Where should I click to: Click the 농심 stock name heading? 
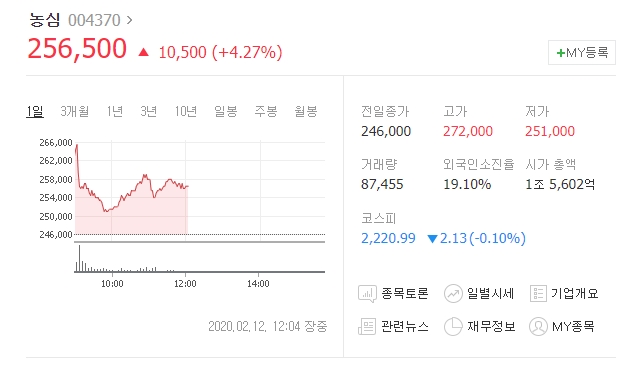tap(44, 20)
